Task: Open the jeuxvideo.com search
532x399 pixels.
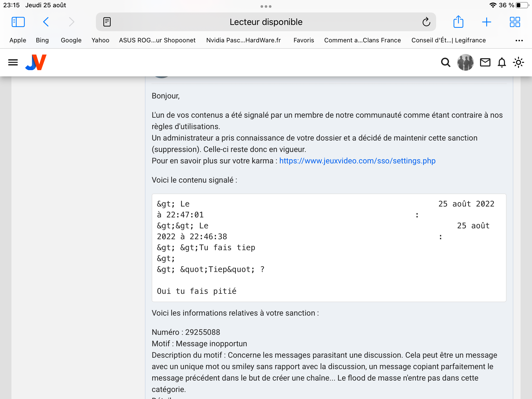Action: pyautogui.click(x=445, y=62)
